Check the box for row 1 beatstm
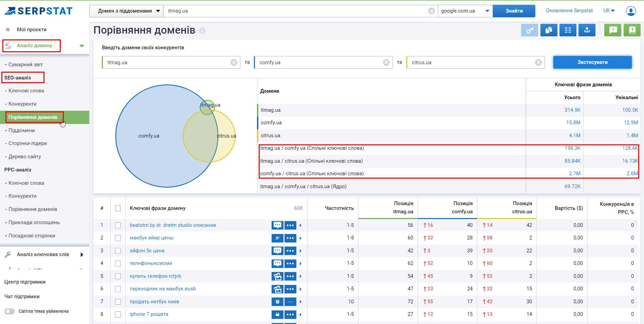 pyautogui.click(x=118, y=225)
